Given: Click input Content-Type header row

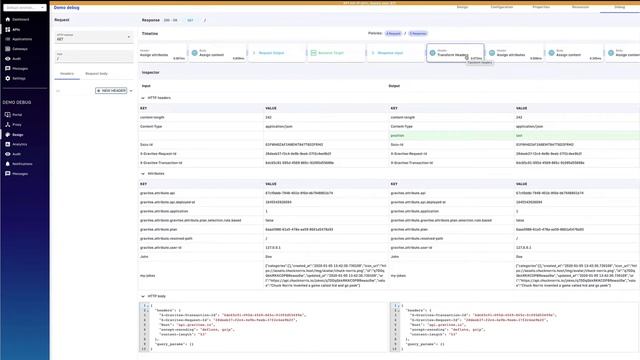Looking at the screenshot, I should pos(263,127).
